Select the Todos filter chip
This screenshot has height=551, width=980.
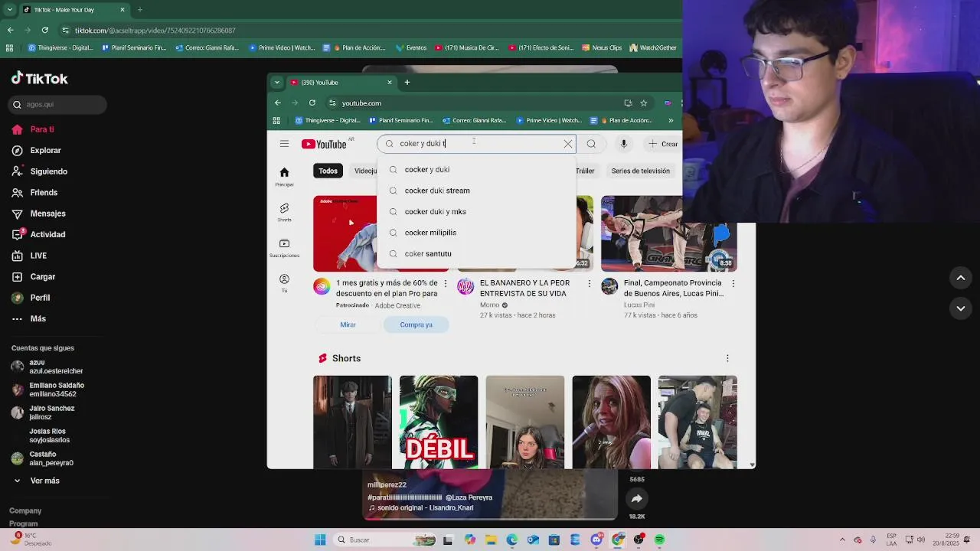click(328, 171)
